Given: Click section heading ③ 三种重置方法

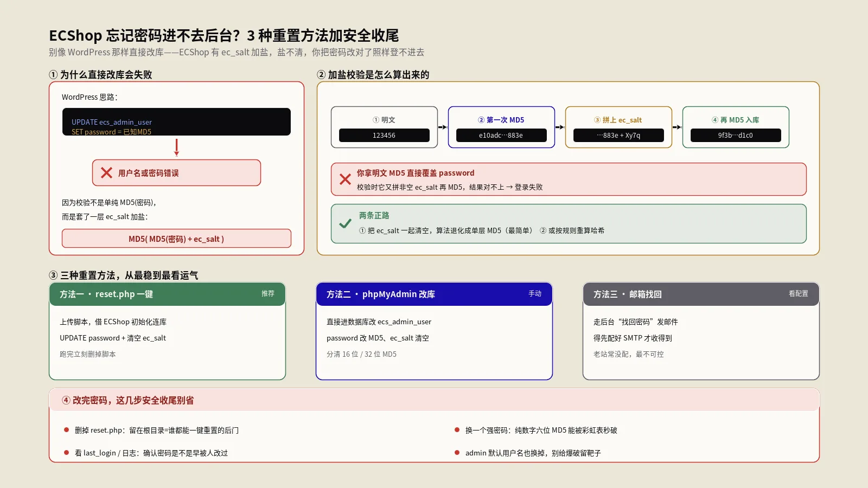Looking at the screenshot, I should (124, 275).
